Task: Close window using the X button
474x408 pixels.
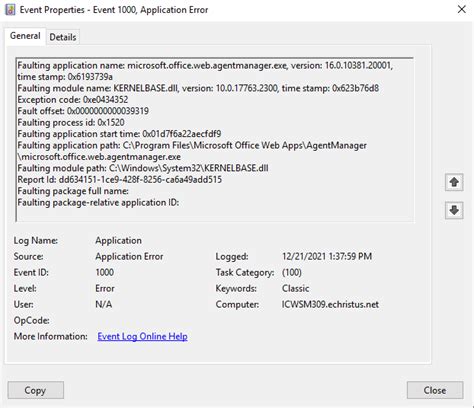Action: [462, 10]
